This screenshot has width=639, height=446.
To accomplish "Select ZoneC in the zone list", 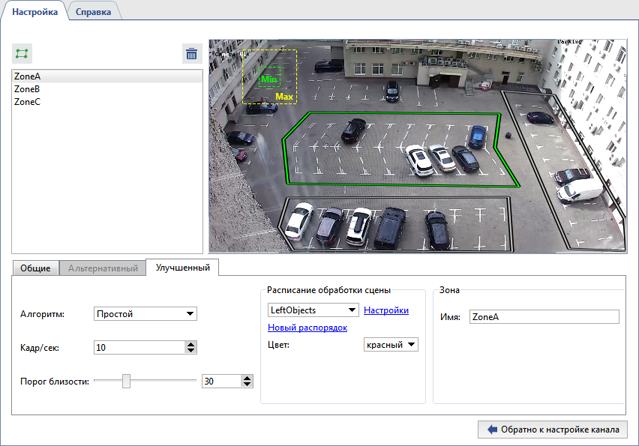I will point(28,101).
